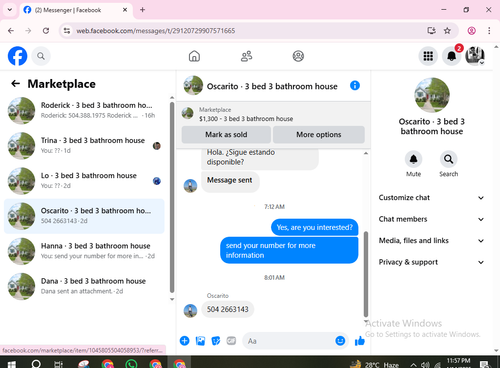Open the account profile picture menu
This screenshot has width=500, height=368.
475,56
